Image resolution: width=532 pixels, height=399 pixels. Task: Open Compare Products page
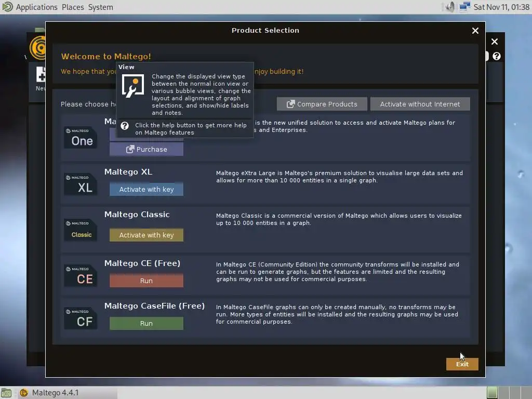tap(322, 104)
